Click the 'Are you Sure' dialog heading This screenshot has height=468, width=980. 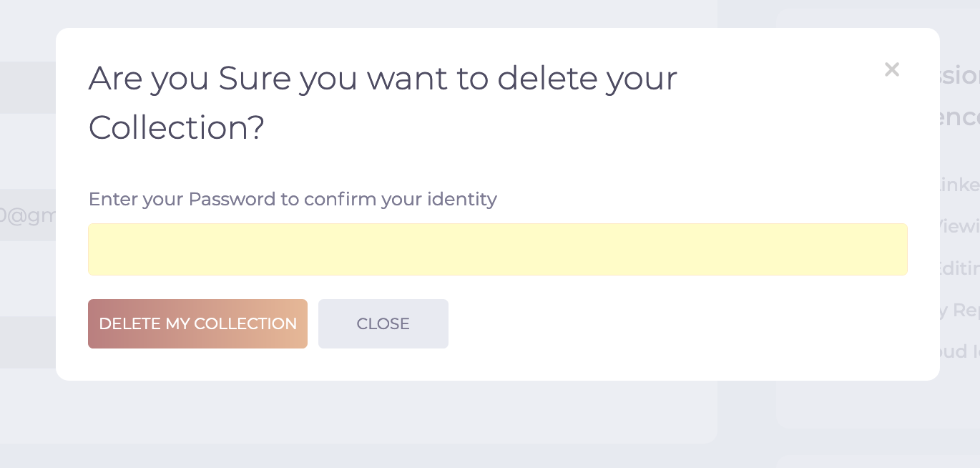coord(382,79)
